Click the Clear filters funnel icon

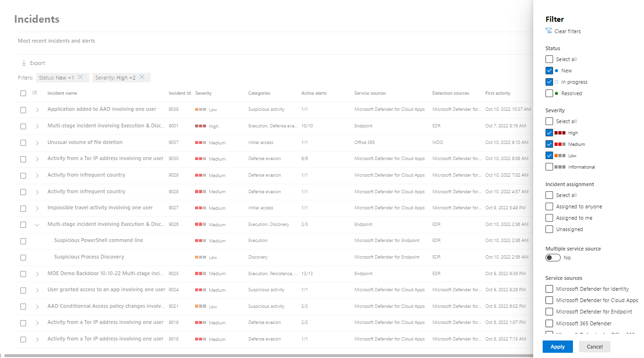[x=548, y=31]
